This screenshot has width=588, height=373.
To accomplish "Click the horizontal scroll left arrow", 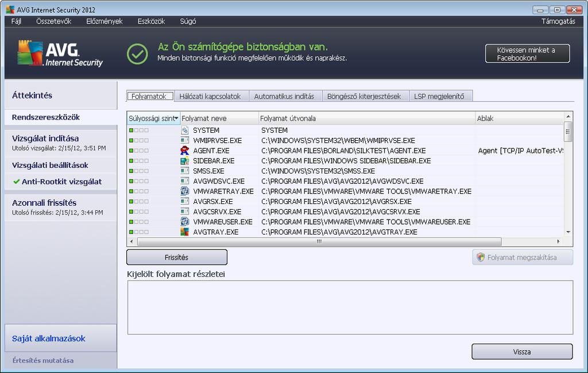I will (x=131, y=241).
